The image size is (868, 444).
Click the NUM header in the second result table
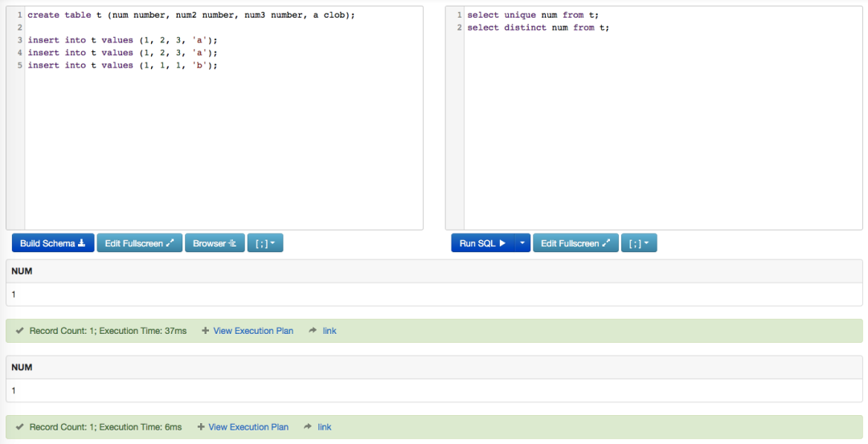pos(22,367)
